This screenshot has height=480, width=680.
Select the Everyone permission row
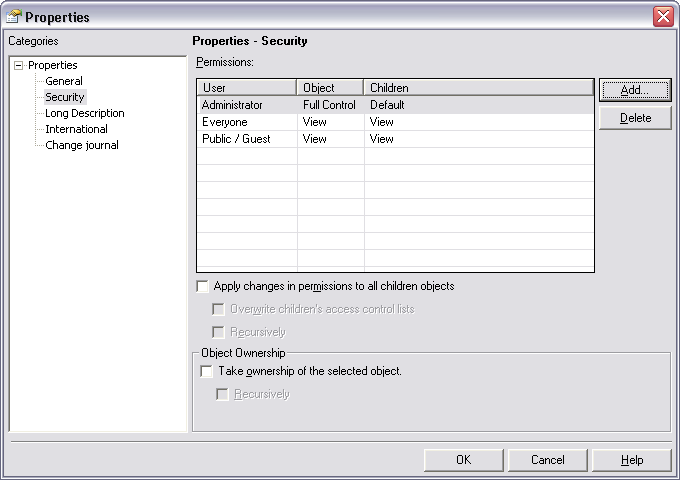(x=395, y=122)
